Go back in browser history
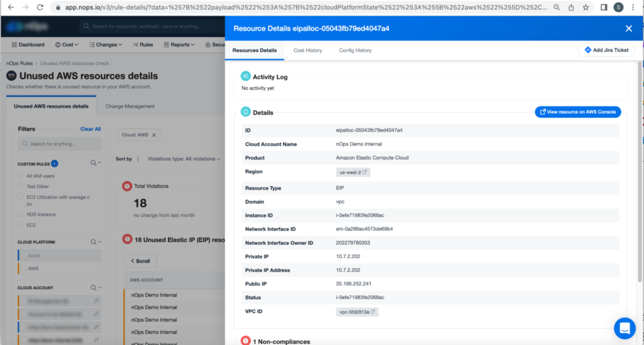This screenshot has height=345, width=644. click(11, 8)
